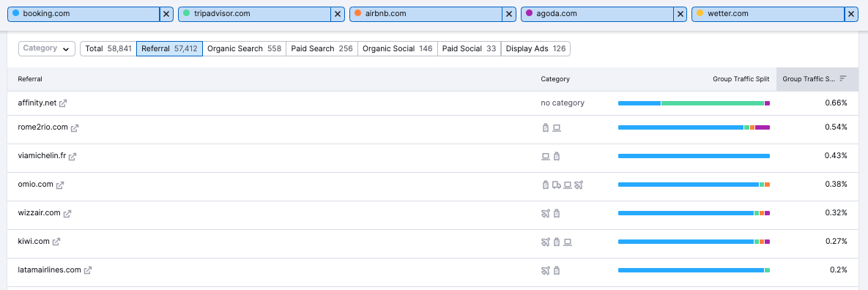Switch to Display Ads tab
868x290 pixels.
click(536, 49)
